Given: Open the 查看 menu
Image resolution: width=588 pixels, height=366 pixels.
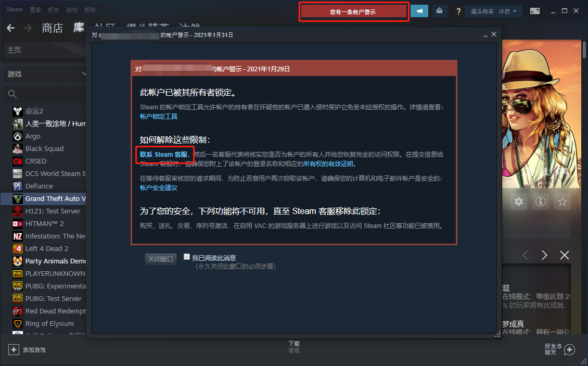Looking at the screenshot, I should point(35,10).
